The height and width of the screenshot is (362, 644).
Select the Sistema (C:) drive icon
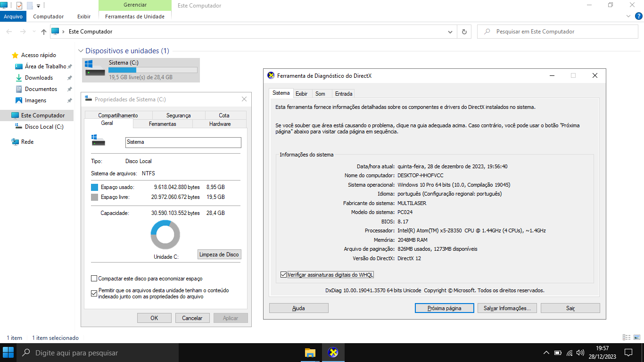coord(95,69)
